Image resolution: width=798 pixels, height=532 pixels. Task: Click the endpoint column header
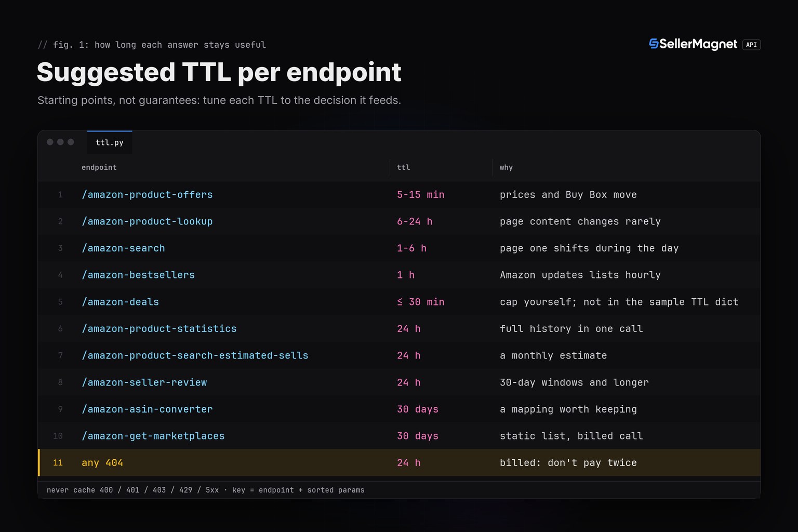[x=99, y=167]
